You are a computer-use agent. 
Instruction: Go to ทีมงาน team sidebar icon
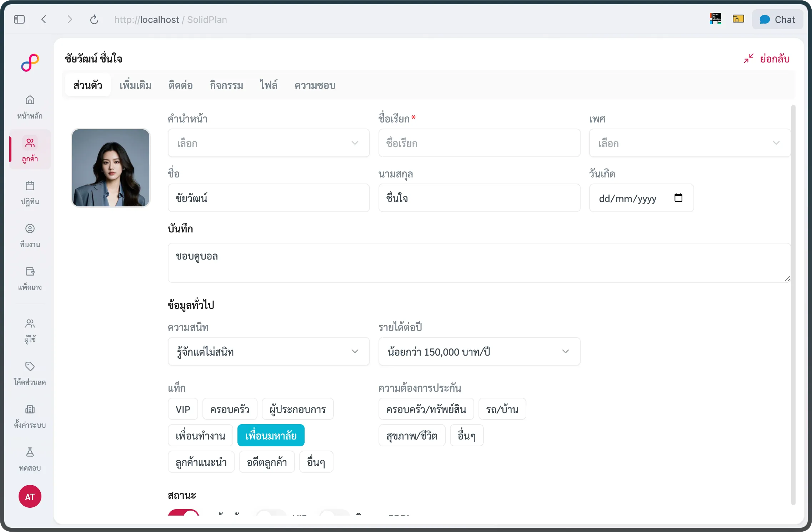[30, 229]
